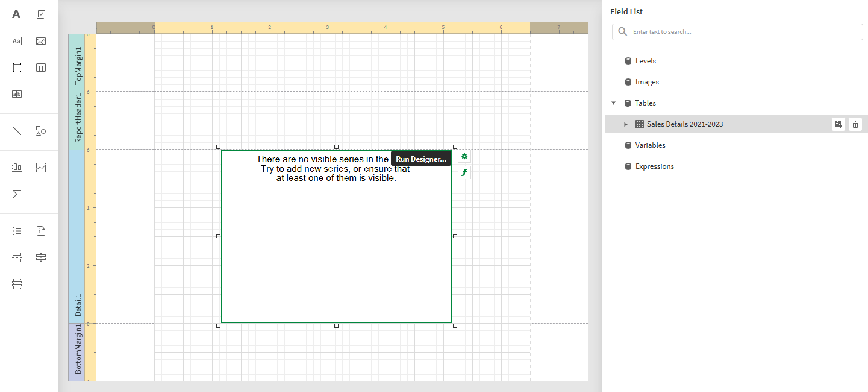Open the edit queries icon for Sales Details table
Screen dimensions: 868x392
click(838, 124)
